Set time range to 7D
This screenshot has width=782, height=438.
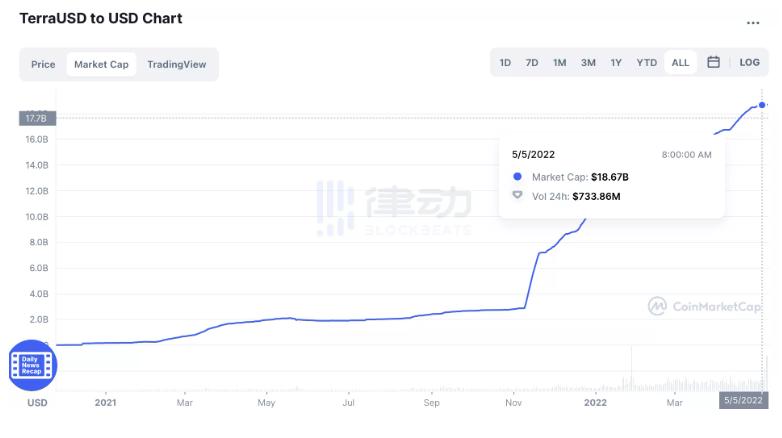[x=532, y=62]
